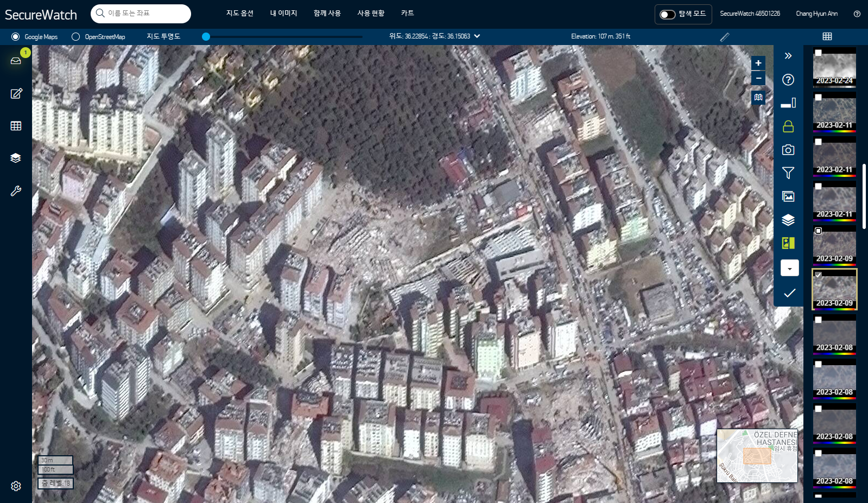Open the white dropdown arrow button
The height and width of the screenshot is (503, 868).
click(789, 268)
